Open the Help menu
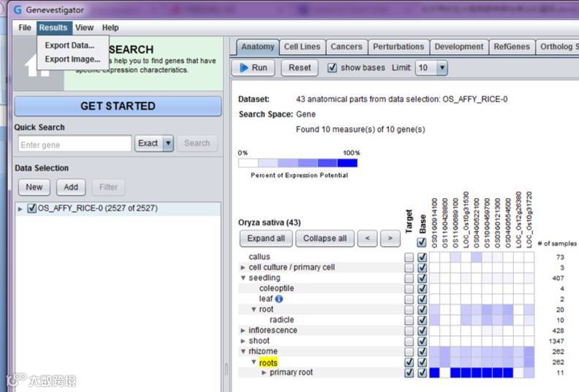Screen dimensions: 579x392 point(110,28)
